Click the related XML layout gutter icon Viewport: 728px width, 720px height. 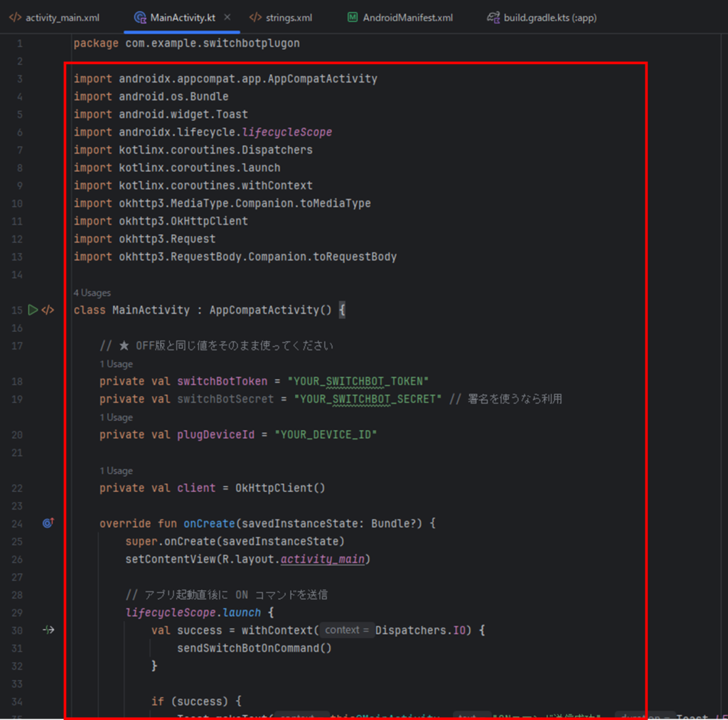coord(48,310)
